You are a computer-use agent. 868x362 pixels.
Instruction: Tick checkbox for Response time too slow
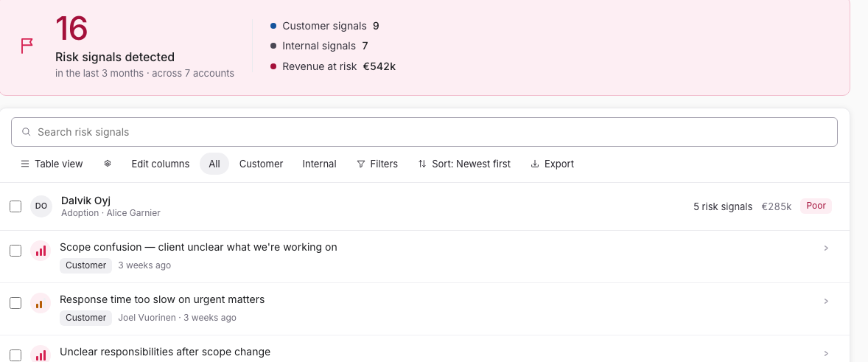click(15, 303)
